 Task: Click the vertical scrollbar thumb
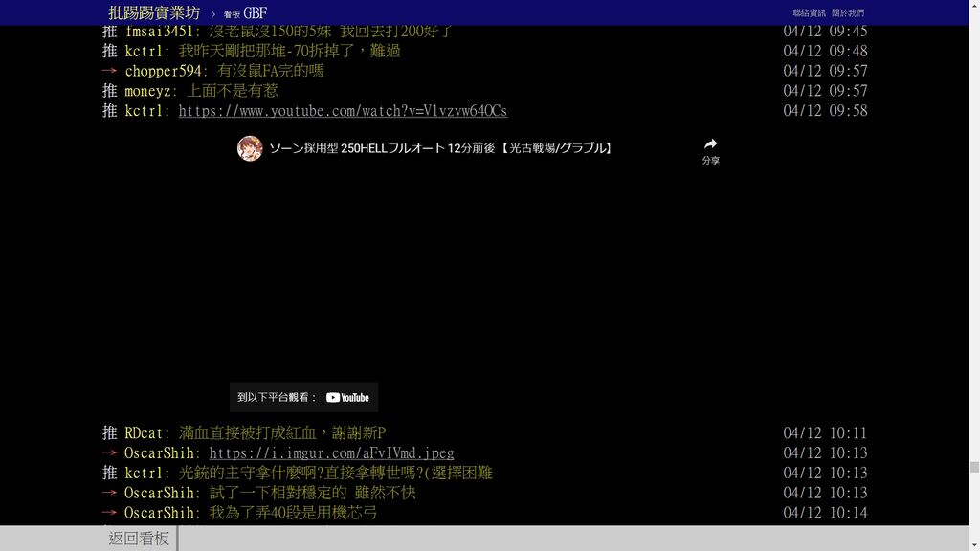coord(974,467)
